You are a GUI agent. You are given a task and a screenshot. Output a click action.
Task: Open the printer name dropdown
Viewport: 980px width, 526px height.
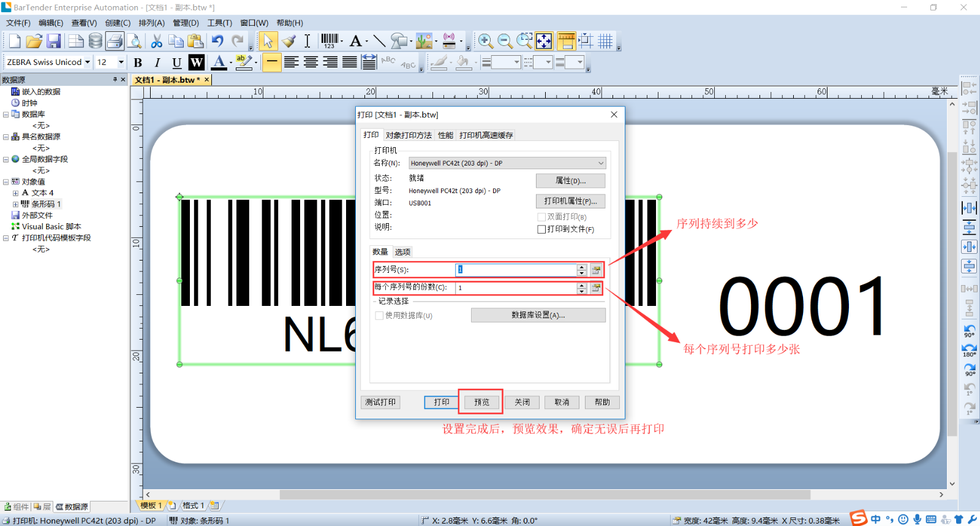pyautogui.click(x=600, y=163)
